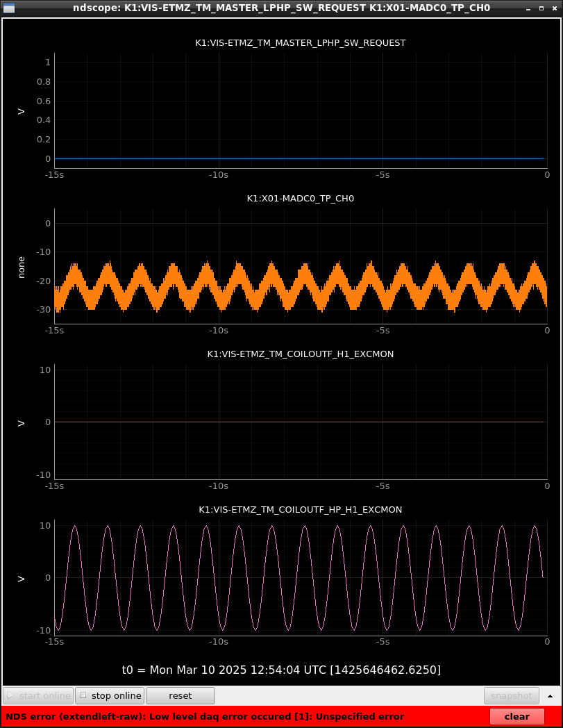Expand the control panel arrow beside snapshot
The image size is (563, 728).
click(x=550, y=696)
